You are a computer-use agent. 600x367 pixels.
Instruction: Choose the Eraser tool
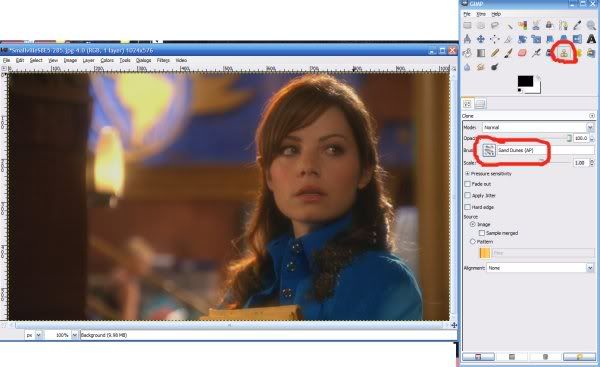point(522,53)
